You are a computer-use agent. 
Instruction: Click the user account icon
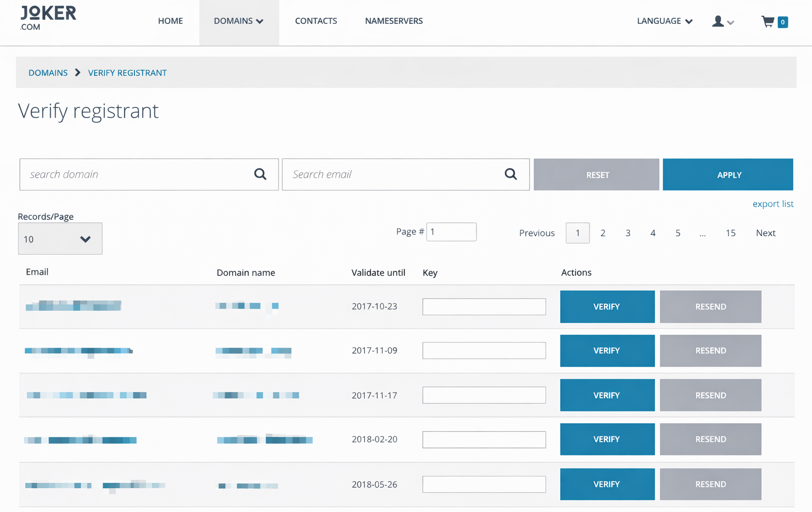click(x=718, y=21)
